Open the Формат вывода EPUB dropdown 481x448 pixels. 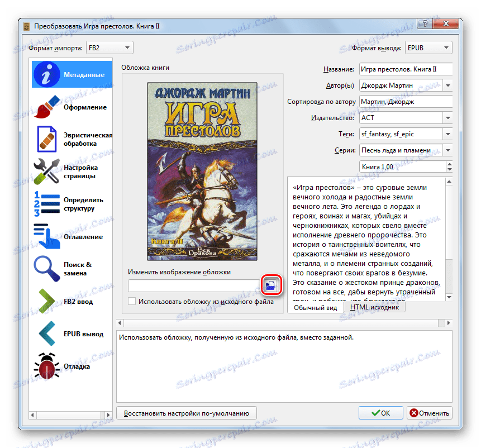(x=428, y=48)
